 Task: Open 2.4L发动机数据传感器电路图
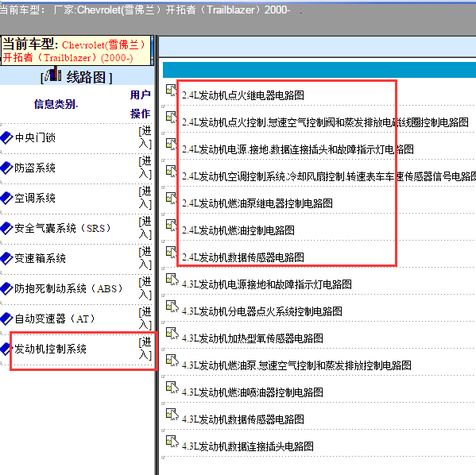tap(243, 257)
